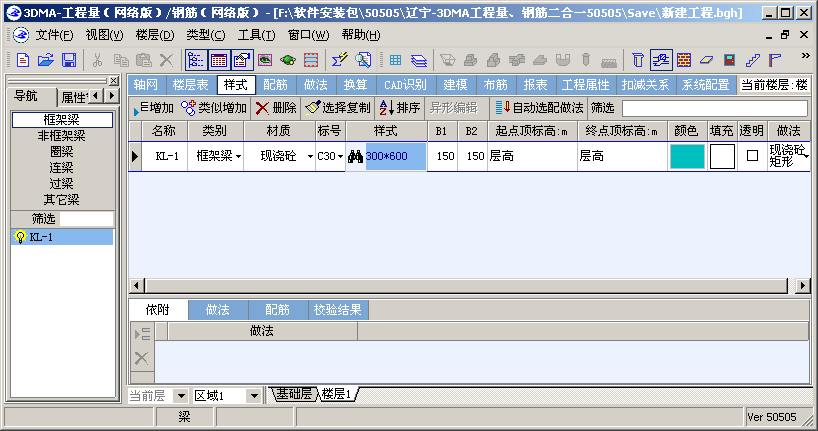Select the 基础层 floor tab
Image resolution: width=818 pixels, height=431 pixels.
[294, 394]
